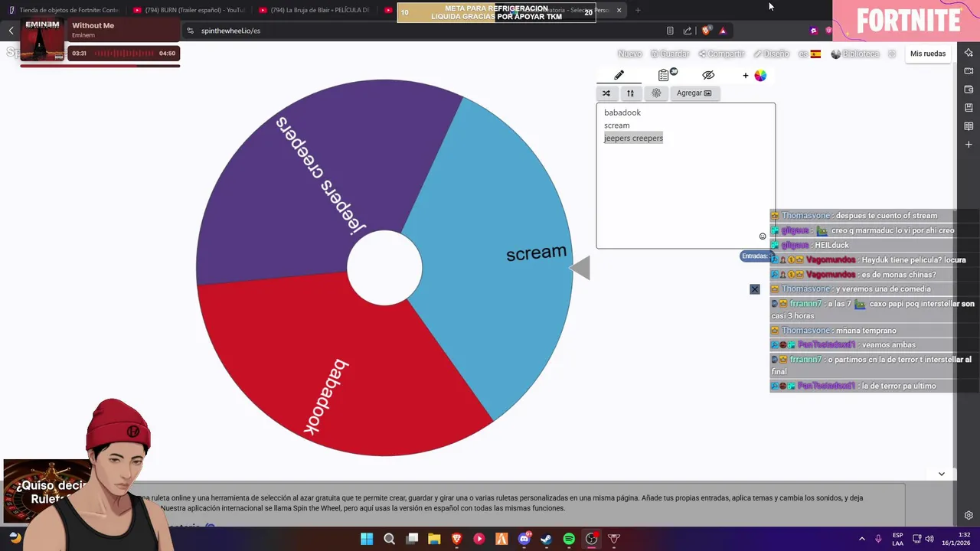Shuffle the wheel entries
Image resolution: width=980 pixels, height=551 pixels.
[x=606, y=93]
